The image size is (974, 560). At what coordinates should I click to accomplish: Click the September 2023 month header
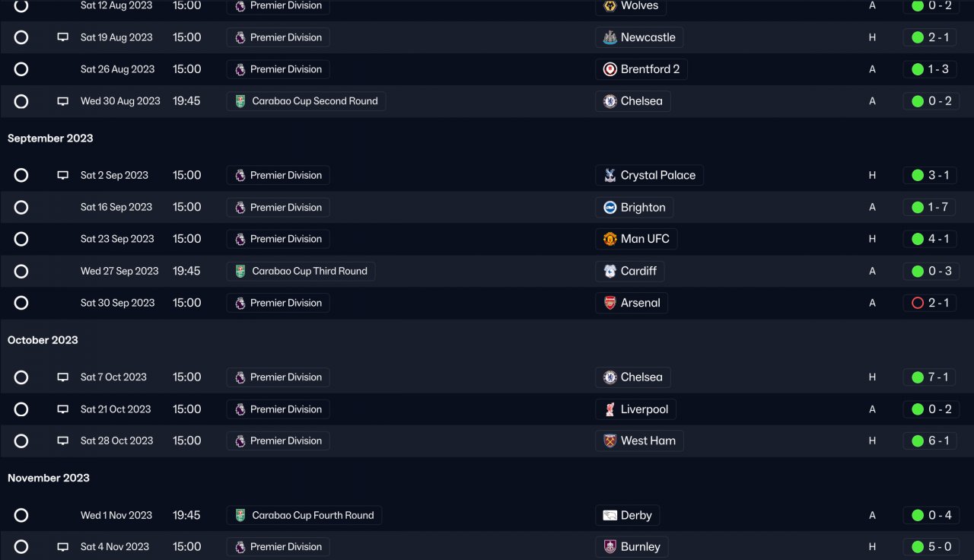50,138
